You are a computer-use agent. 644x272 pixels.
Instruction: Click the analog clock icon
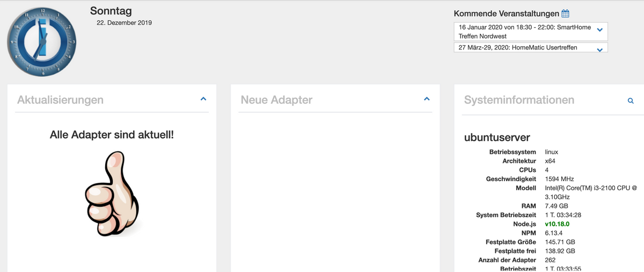tap(41, 42)
